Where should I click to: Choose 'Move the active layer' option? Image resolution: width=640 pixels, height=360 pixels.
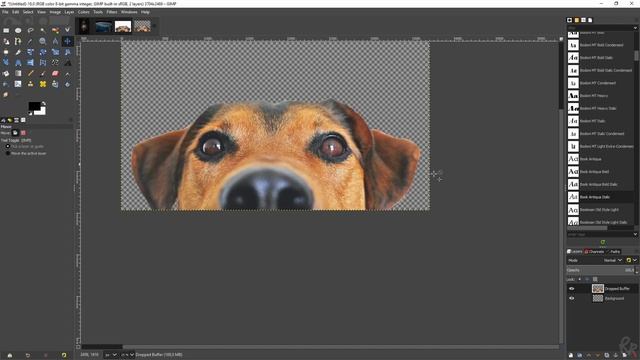click(x=27, y=153)
